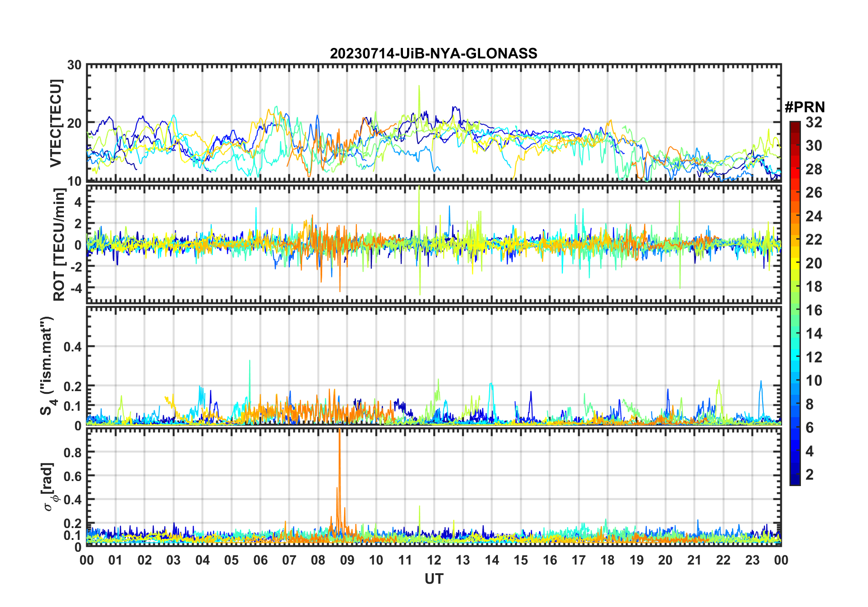Click colorbar tick label 14

[x=814, y=334]
